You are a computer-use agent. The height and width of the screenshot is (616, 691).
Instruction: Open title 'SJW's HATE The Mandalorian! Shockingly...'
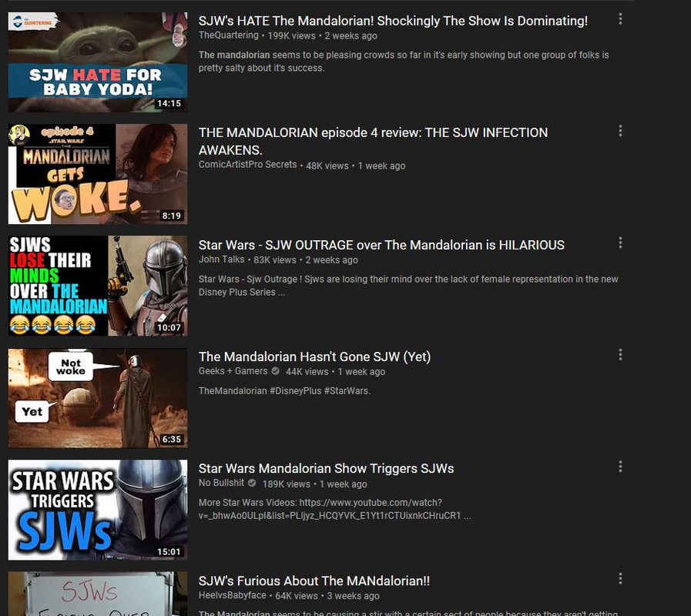click(x=393, y=21)
